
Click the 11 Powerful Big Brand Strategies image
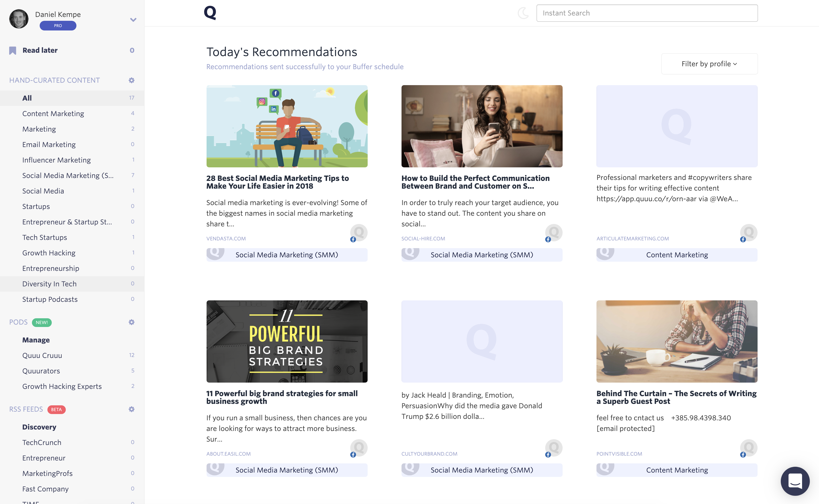click(287, 341)
